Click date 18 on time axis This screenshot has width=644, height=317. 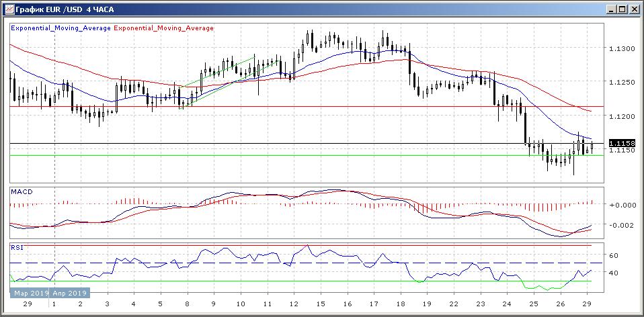[x=401, y=304]
